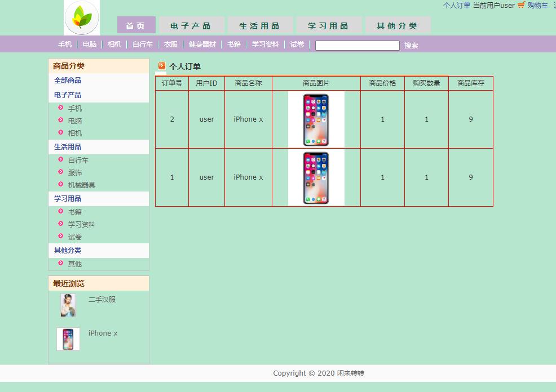Click the green leaf site logo
This screenshot has width=556, height=392.
(x=82, y=17)
